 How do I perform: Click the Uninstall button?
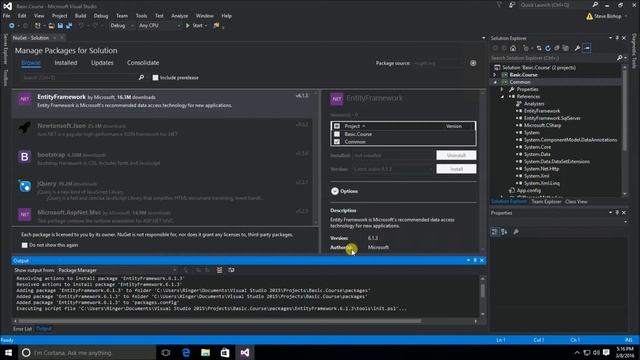(456, 156)
